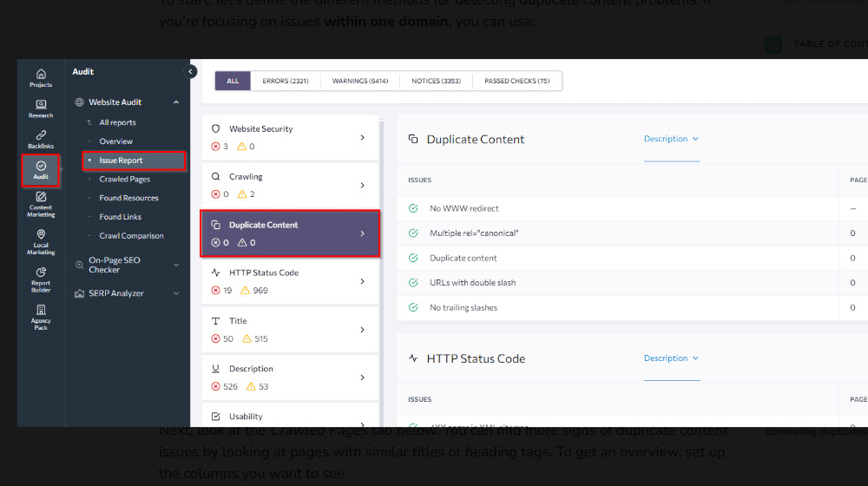Click check icon beside URLs with double slash
Image resolution: width=868 pixels, height=486 pixels.
tap(413, 282)
